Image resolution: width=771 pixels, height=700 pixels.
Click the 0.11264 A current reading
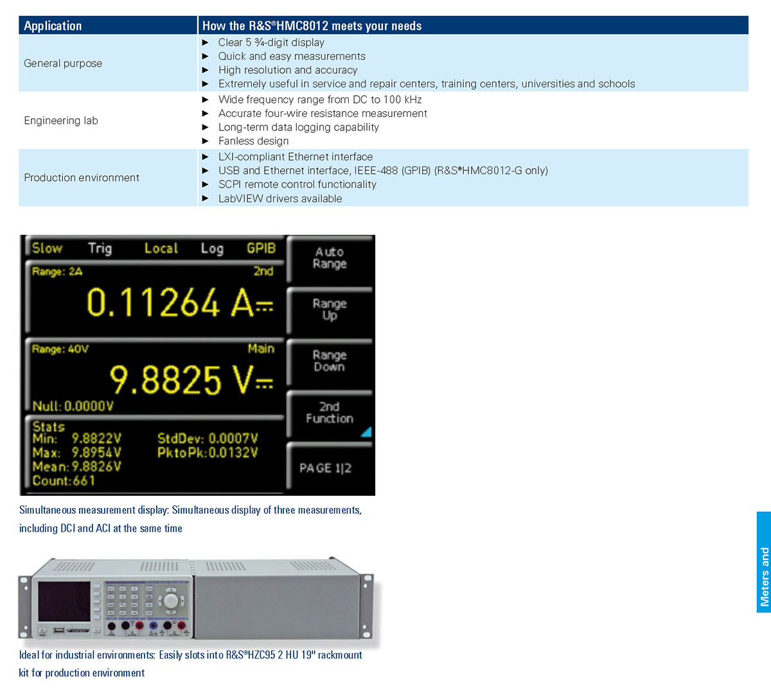coord(180,302)
